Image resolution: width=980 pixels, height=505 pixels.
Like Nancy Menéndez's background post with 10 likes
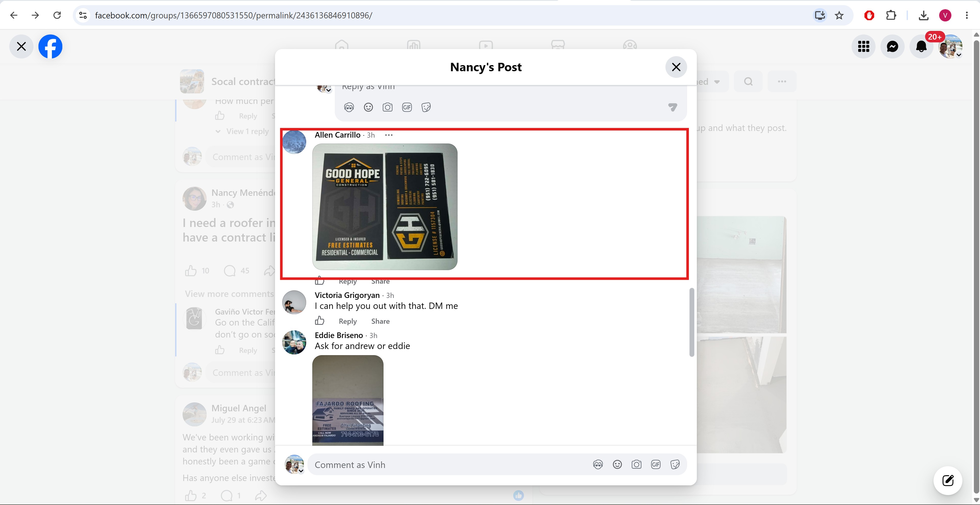(x=190, y=271)
